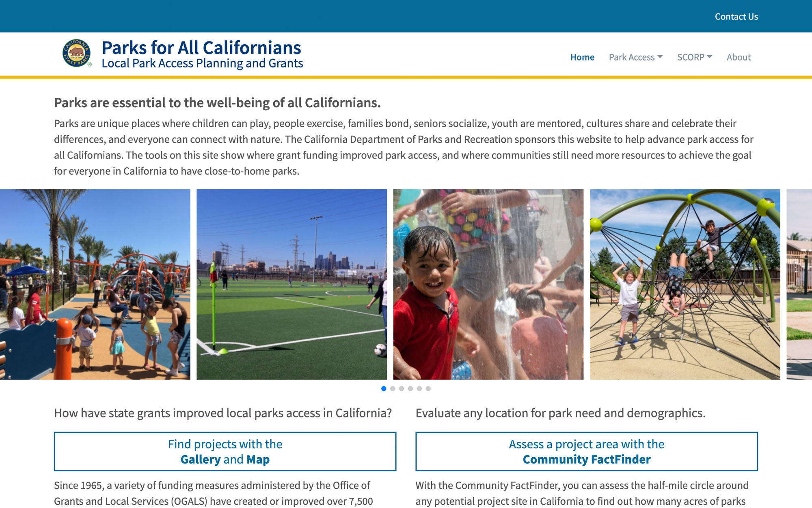Click the Contact Us link
The width and height of the screenshot is (812, 508).
[735, 16]
